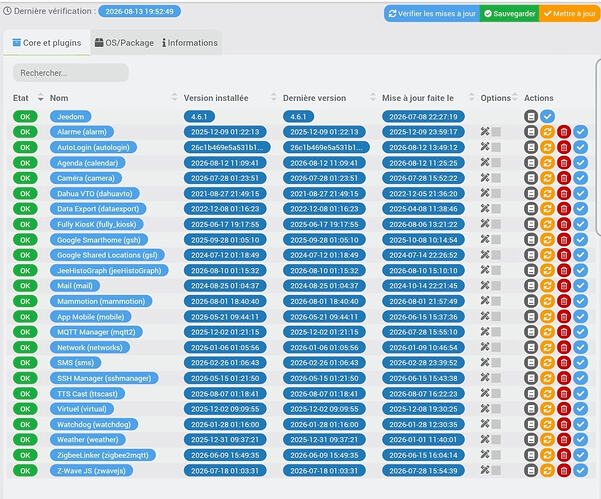Delete the Alarme (alarm) plugin
601x499 pixels.
click(564, 132)
